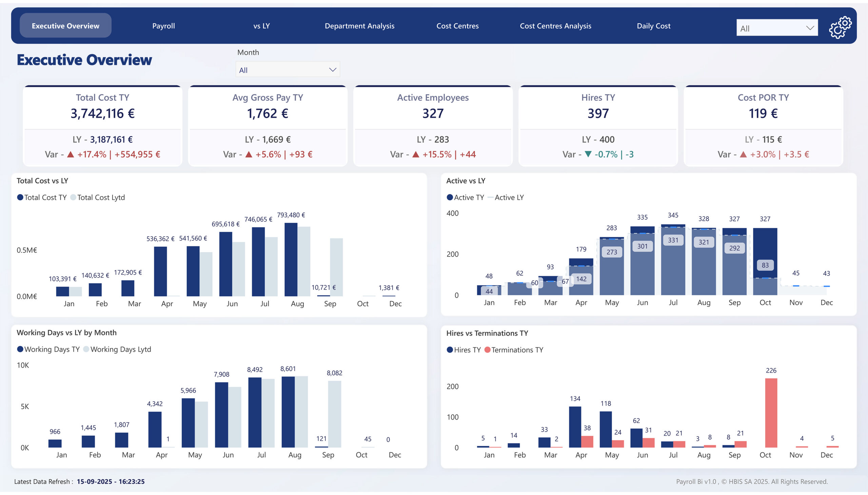Select the Hires TY legend indicator
Screen dimensions: 868x495
[x=450, y=349]
